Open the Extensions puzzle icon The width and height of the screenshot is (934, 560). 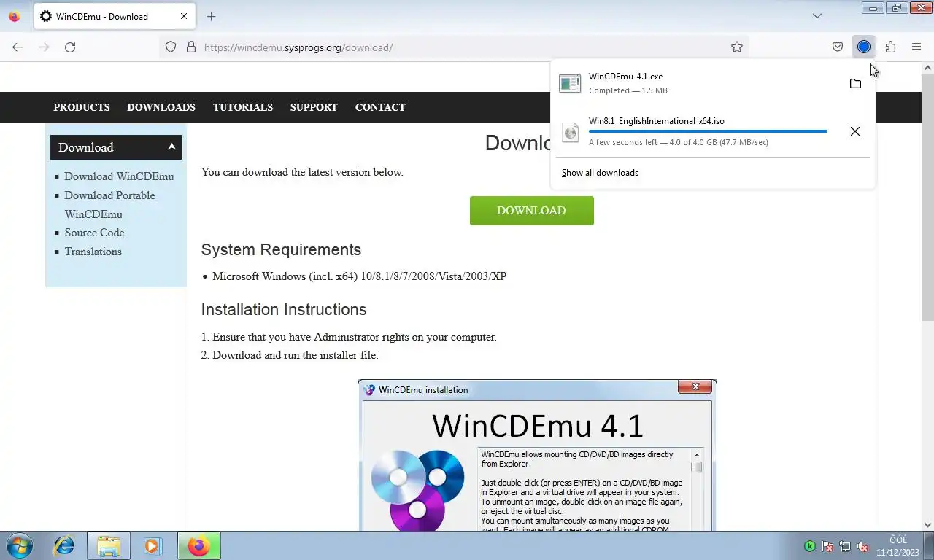pos(890,47)
